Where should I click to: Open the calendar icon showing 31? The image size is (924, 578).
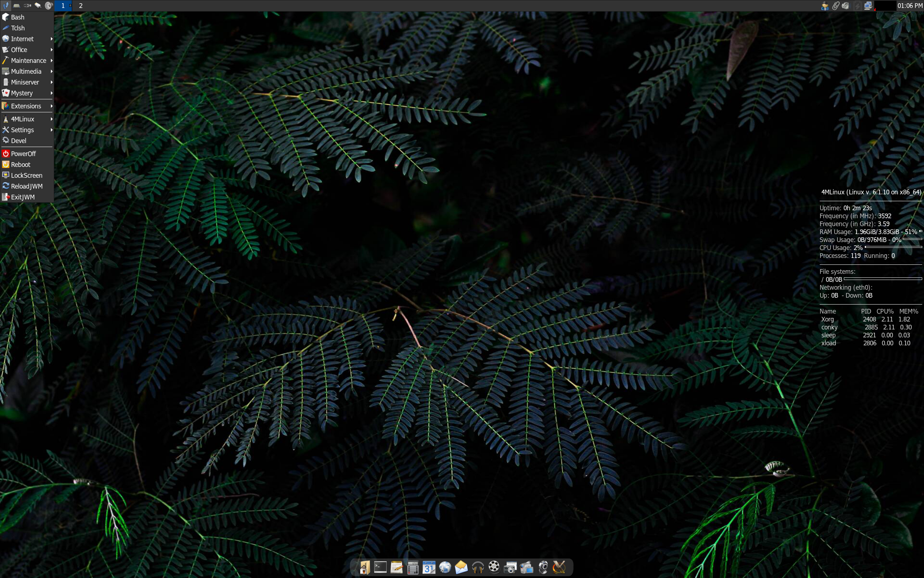click(429, 567)
